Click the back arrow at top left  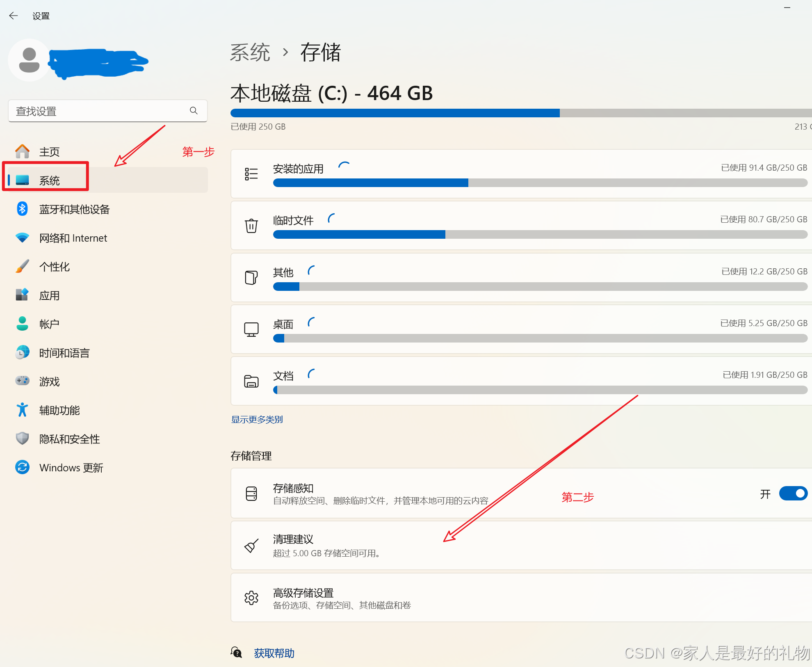[x=14, y=16]
